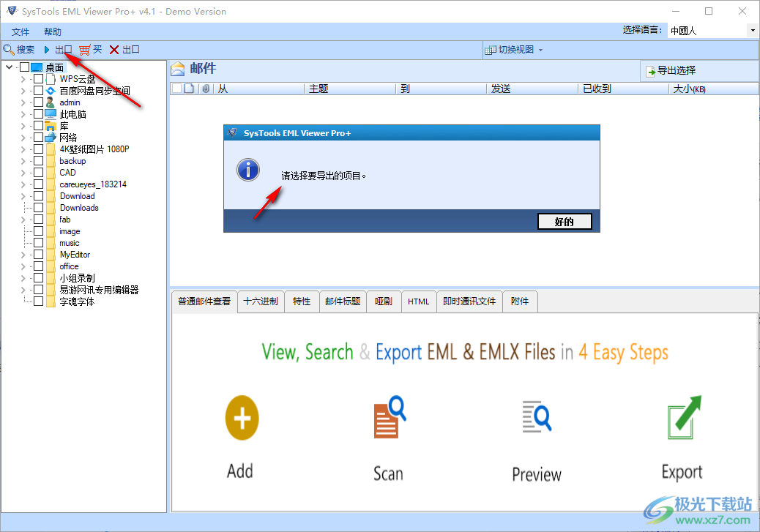
Task: Check the office folder checkbox
Action: pos(38,266)
